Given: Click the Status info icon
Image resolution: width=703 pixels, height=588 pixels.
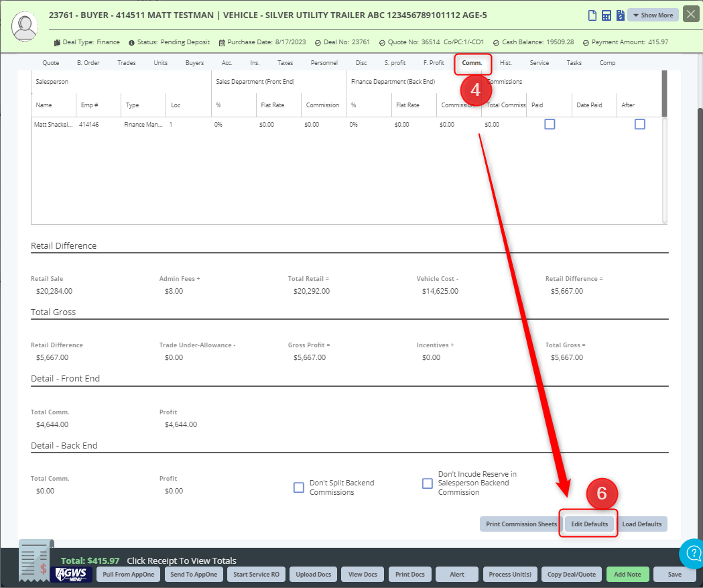Looking at the screenshot, I should 131,43.
